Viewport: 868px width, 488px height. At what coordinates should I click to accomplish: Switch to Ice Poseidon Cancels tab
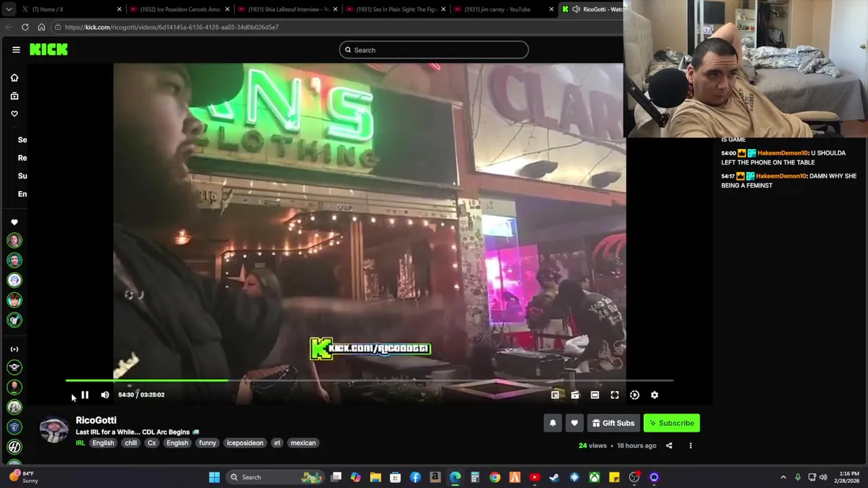[x=179, y=9]
